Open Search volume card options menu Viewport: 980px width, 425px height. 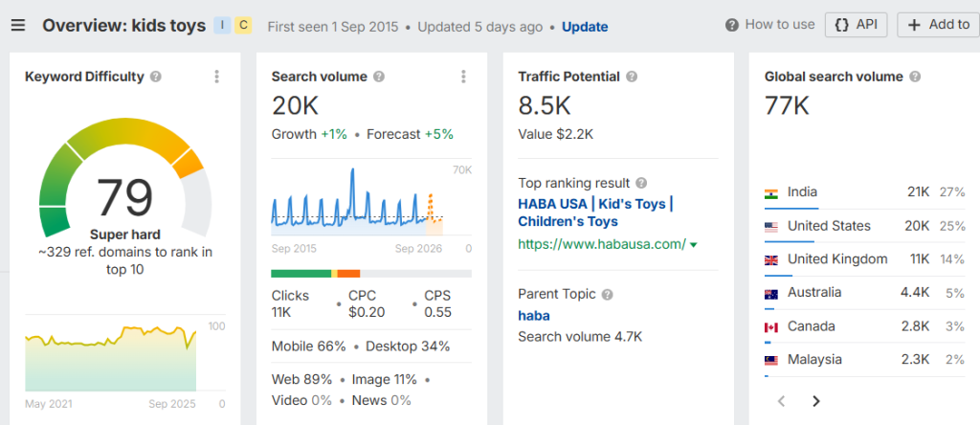463,77
